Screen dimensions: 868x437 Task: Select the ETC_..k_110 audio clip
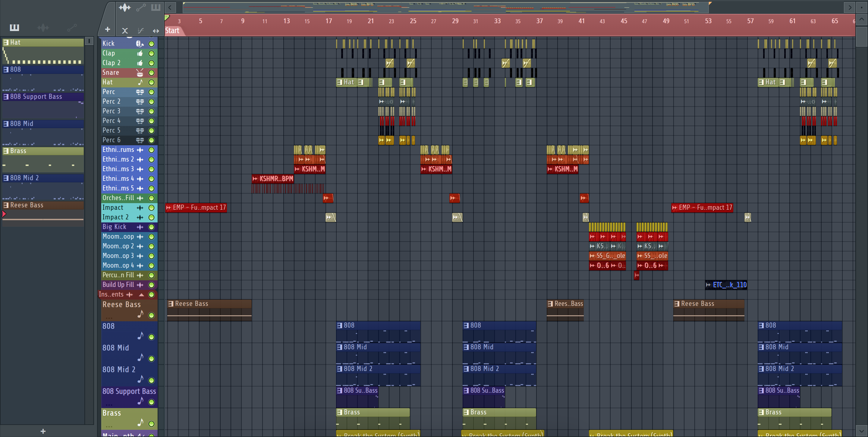point(726,285)
